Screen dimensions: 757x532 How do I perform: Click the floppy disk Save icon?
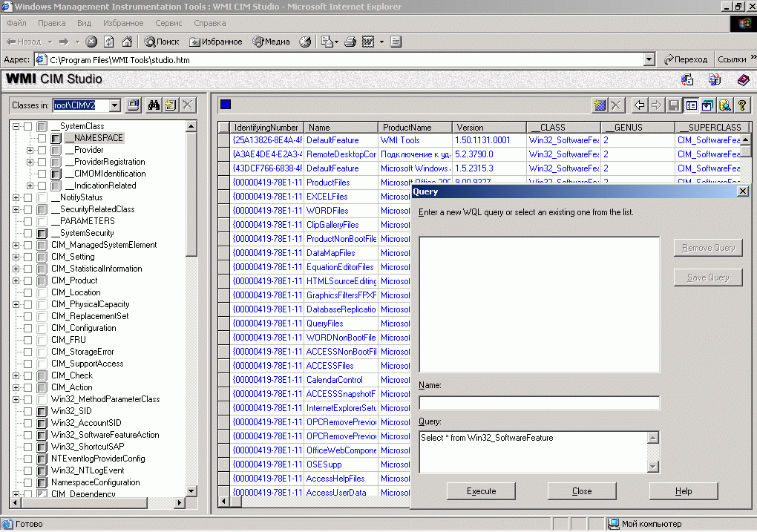tap(674, 105)
